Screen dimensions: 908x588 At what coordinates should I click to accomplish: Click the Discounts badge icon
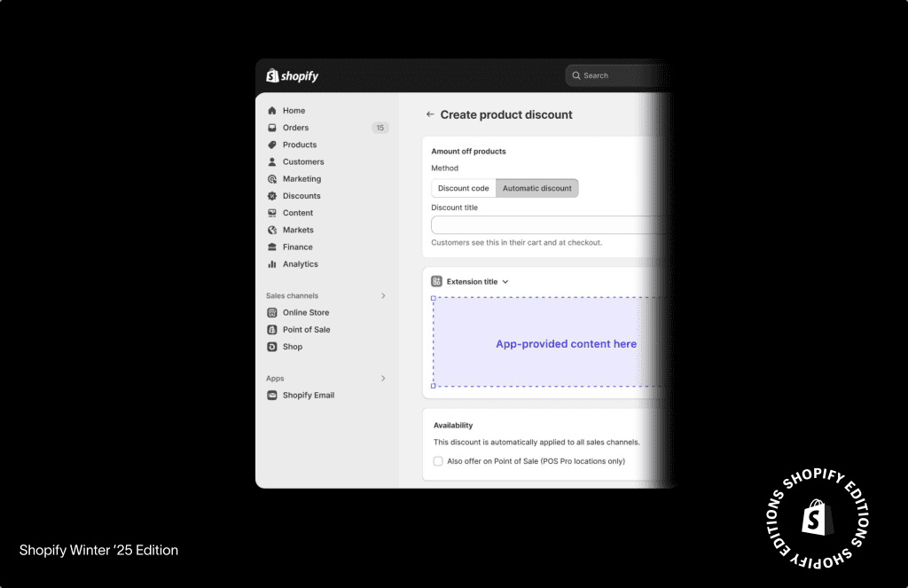pos(272,196)
